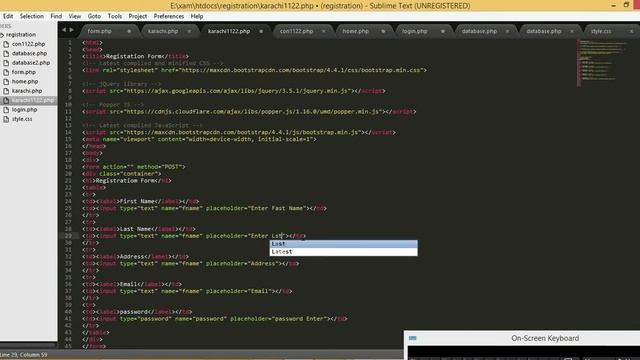Click the popper.min.js script line
This screenshot has height=360, width=640.
coord(249,112)
